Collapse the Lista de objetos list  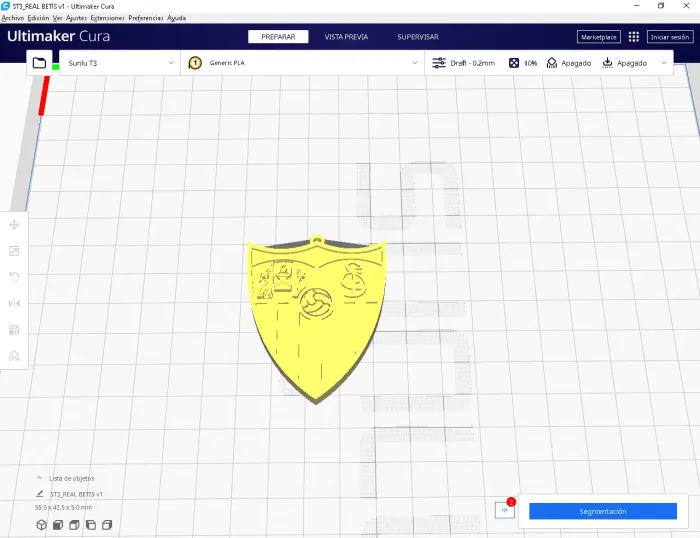[x=39, y=478]
